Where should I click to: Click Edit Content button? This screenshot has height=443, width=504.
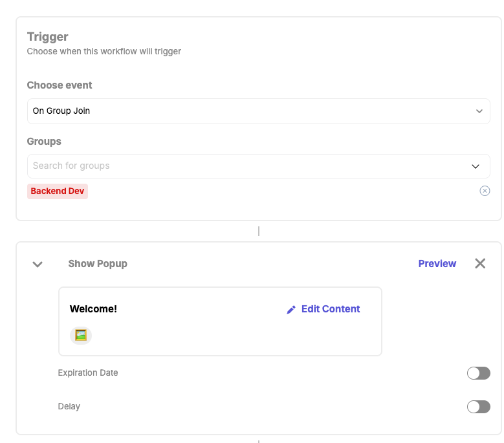coord(330,309)
